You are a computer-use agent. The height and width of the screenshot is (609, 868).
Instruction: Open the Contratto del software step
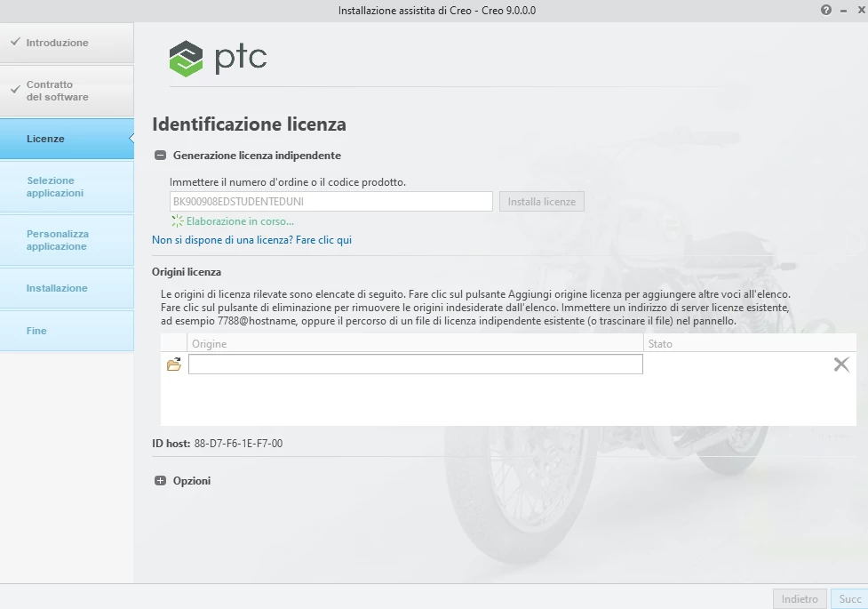coord(67,91)
